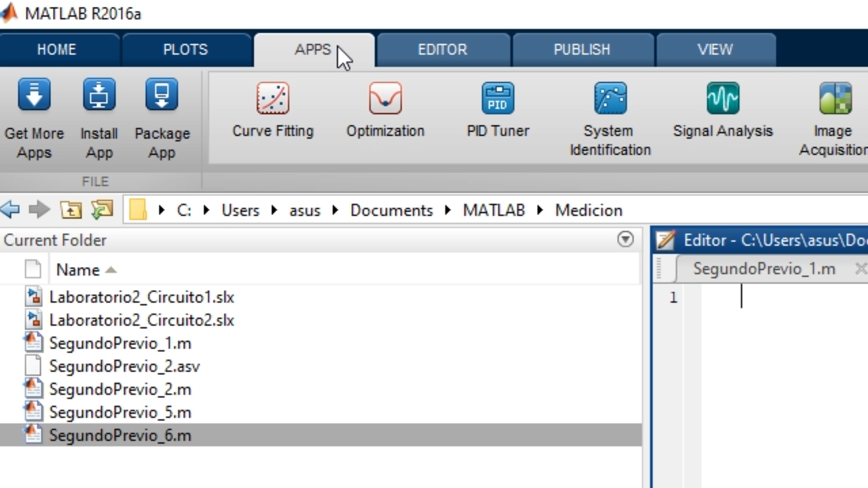Open the PUBLISH ribbon tab

pyautogui.click(x=582, y=50)
